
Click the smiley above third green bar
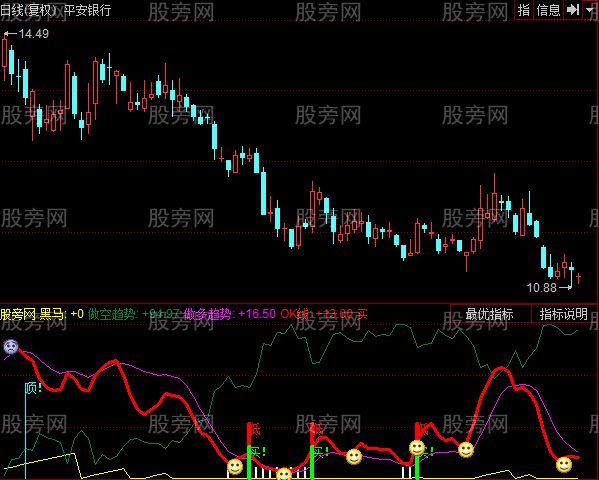coord(417,448)
